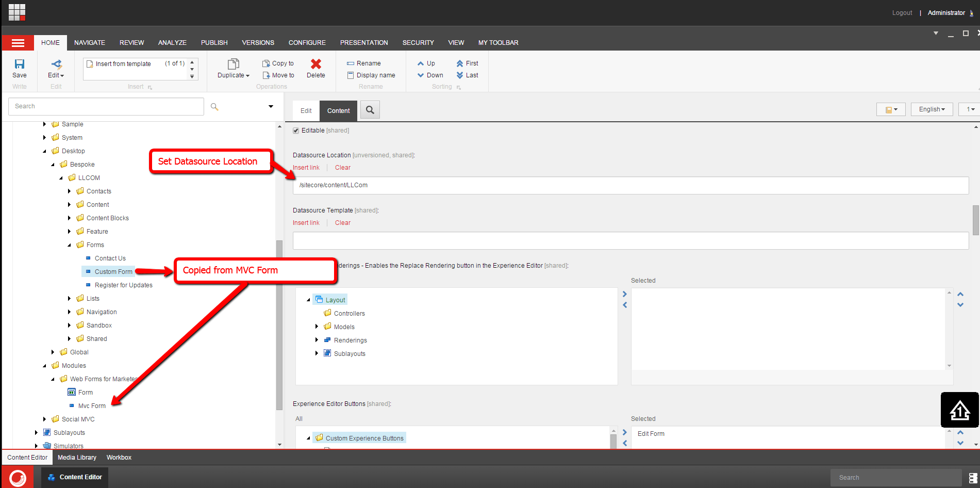Open the Media Library tab
980x488 pixels.
[x=77, y=457]
